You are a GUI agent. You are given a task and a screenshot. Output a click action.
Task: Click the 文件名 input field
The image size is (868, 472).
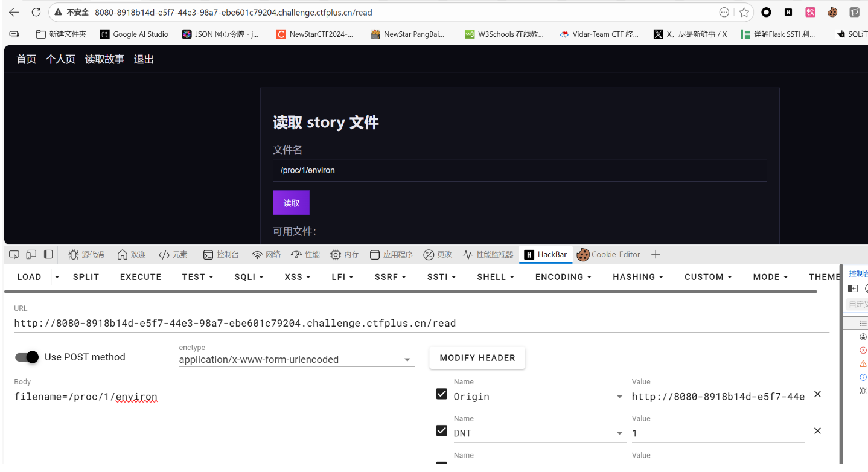pos(519,170)
